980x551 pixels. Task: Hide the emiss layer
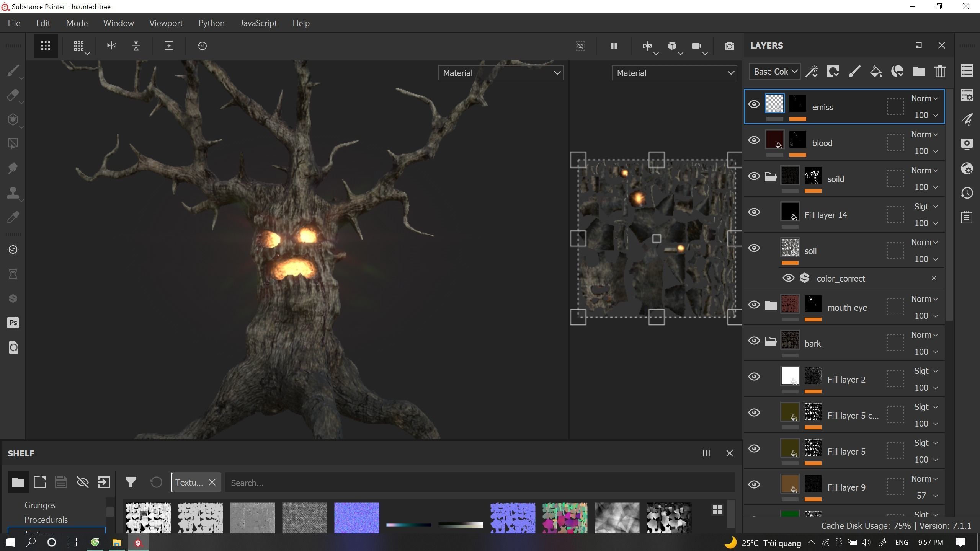click(x=754, y=104)
